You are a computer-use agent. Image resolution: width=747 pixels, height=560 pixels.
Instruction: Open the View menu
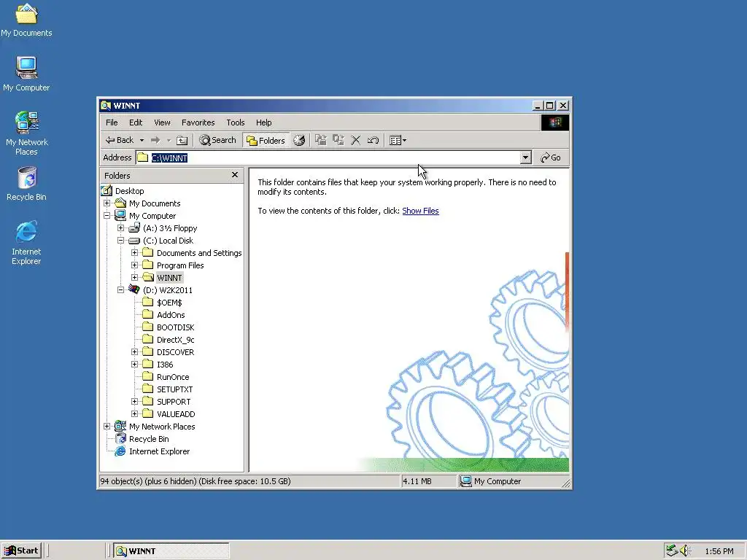pos(162,122)
